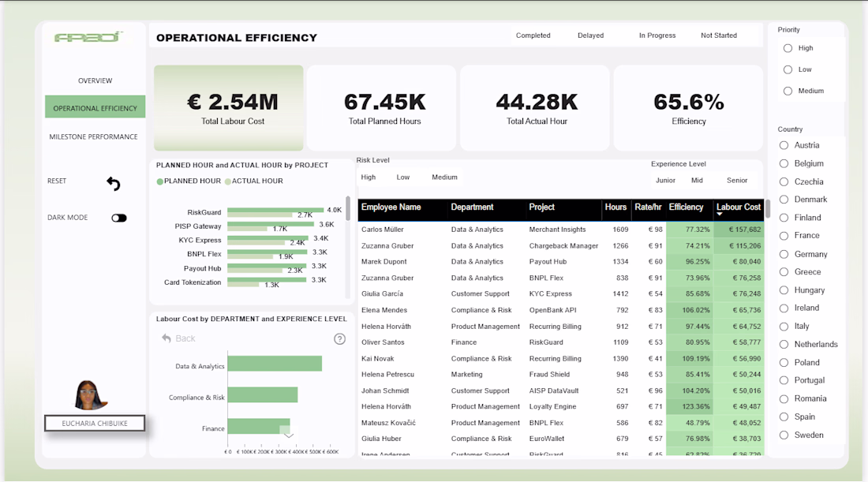The height and width of the screenshot is (482, 868).
Task: Click the Actual Hour legend item
Action: point(254,181)
